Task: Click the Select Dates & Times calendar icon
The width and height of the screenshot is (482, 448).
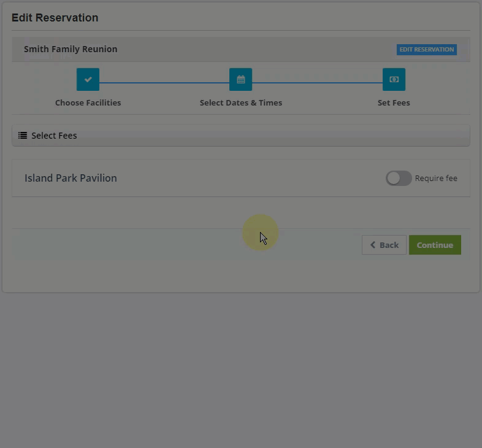Action: click(x=240, y=79)
